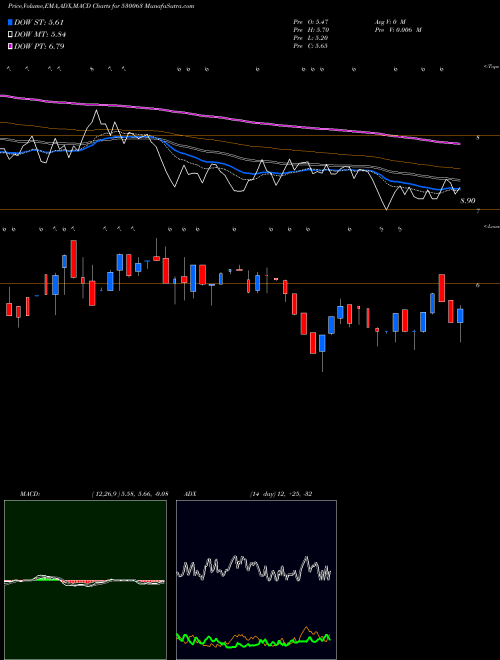
Task: Select the 'DOW ST: 5.61' legend label
Action: click(x=39, y=22)
